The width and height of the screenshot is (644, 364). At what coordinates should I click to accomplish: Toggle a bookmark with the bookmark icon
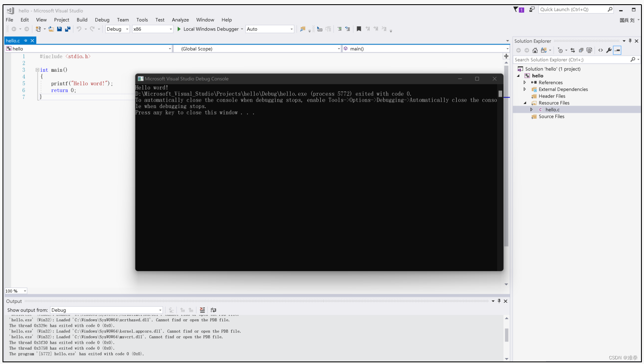click(359, 29)
